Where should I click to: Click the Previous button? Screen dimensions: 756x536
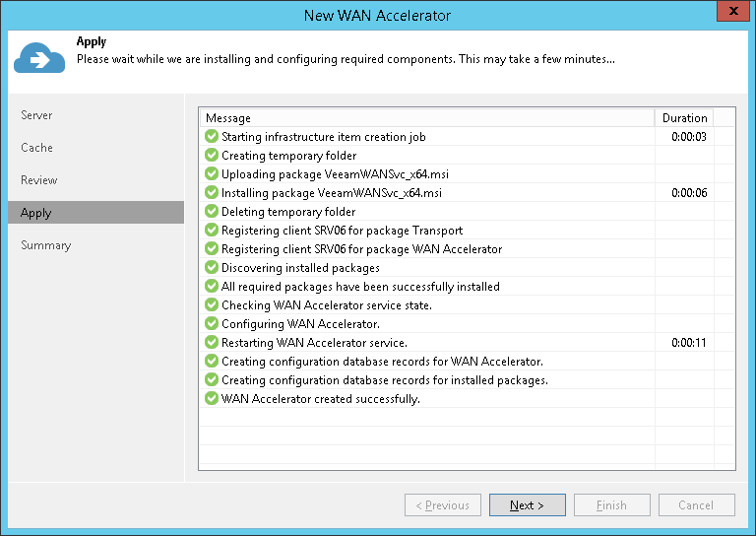click(443, 505)
